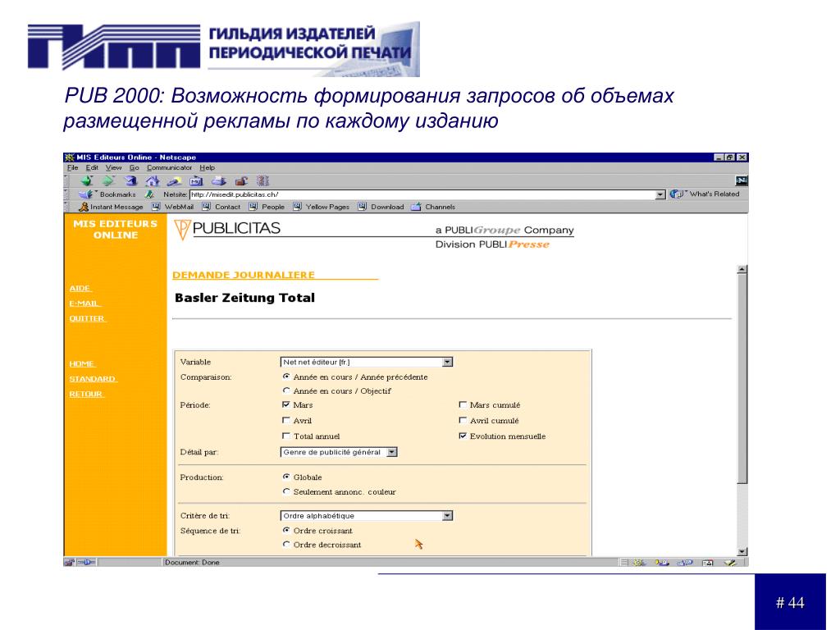Open the Edit menu
Viewport: 840px width, 630px height.
point(92,167)
